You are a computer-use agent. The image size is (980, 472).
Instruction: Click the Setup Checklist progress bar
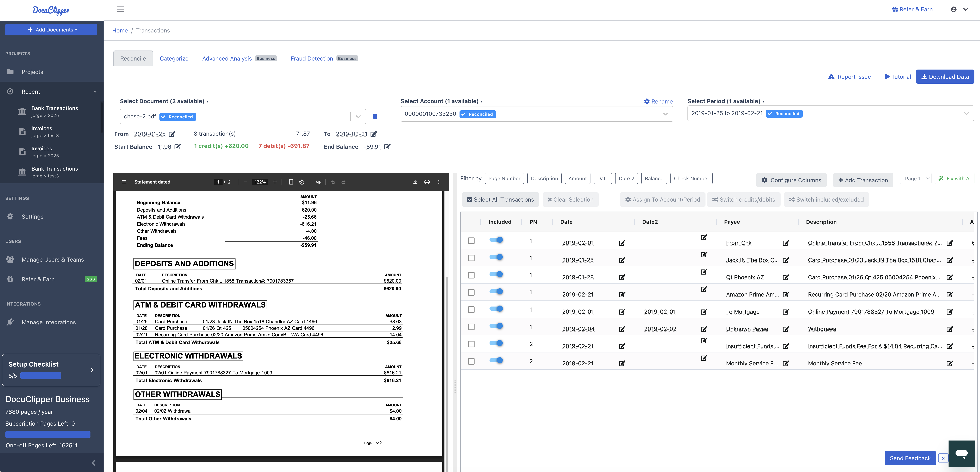[41, 376]
